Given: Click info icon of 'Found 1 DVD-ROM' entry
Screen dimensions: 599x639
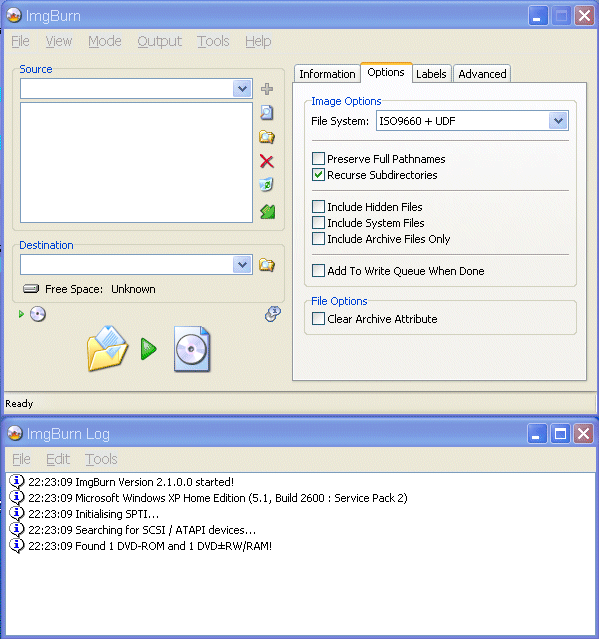Looking at the screenshot, I should tap(17, 546).
